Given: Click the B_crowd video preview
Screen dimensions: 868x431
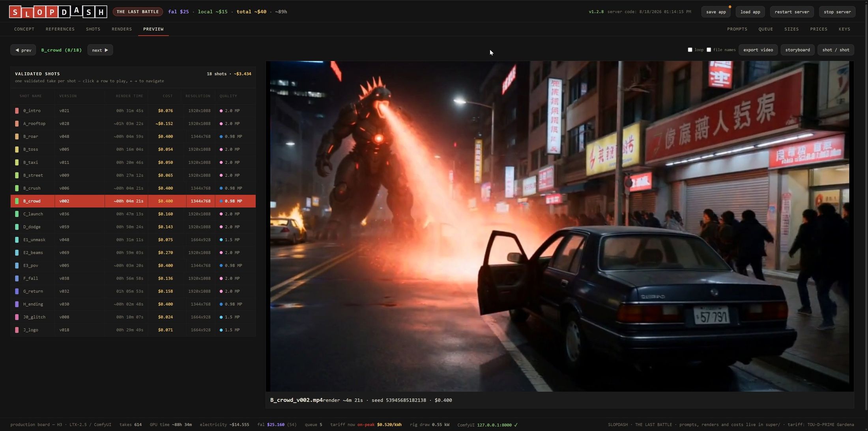Looking at the screenshot, I should coord(559,226).
